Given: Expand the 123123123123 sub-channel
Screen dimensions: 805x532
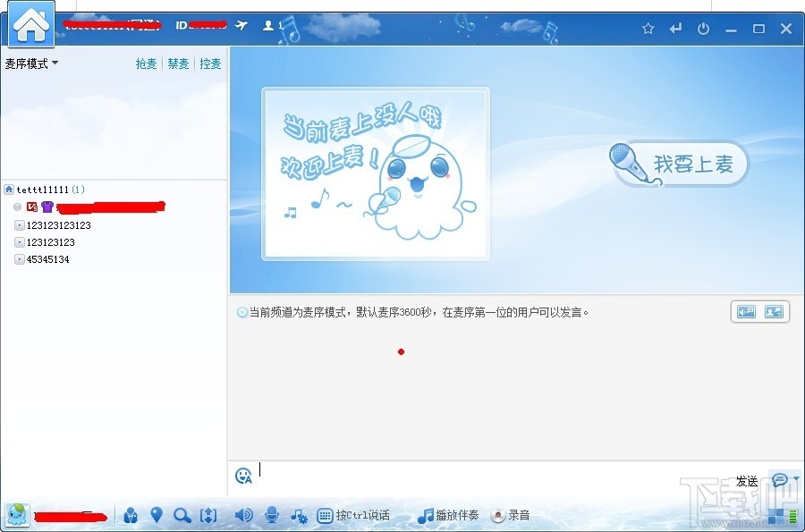Looking at the screenshot, I should pos(19,225).
